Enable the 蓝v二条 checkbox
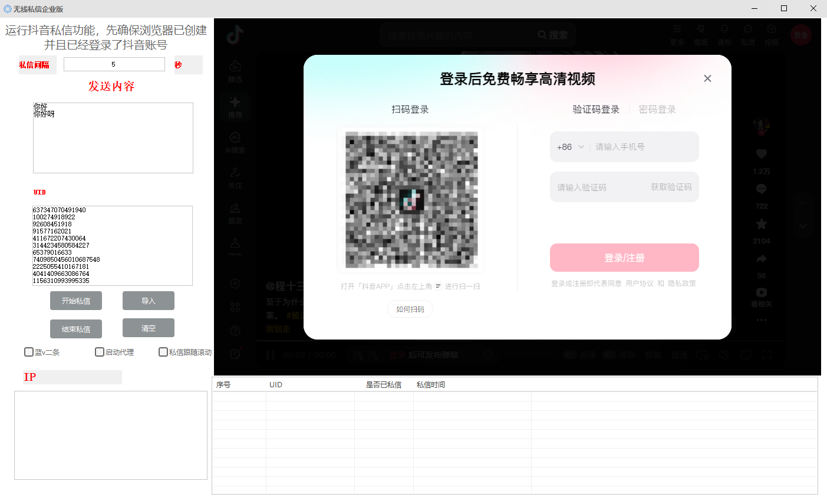Viewport: 827px width, 504px height. (28, 352)
